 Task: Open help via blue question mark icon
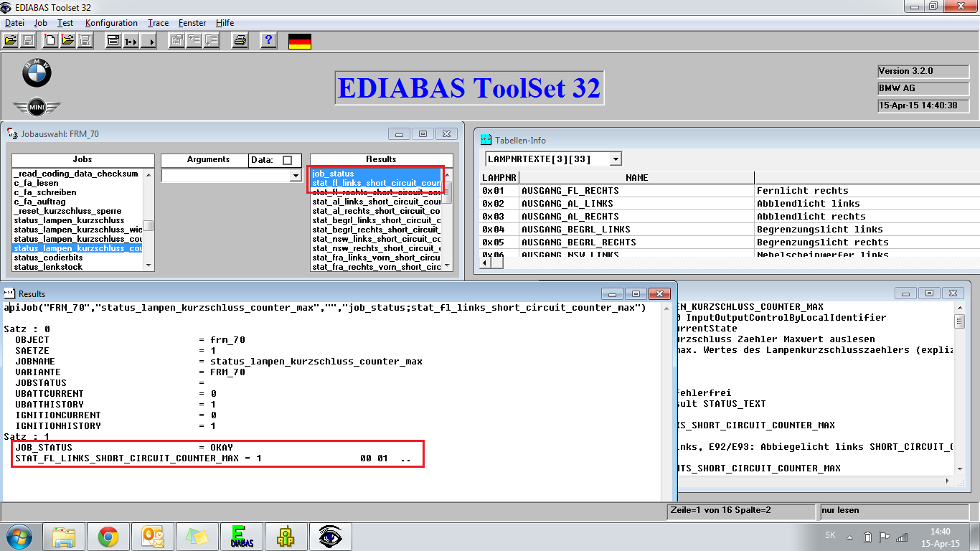268,41
